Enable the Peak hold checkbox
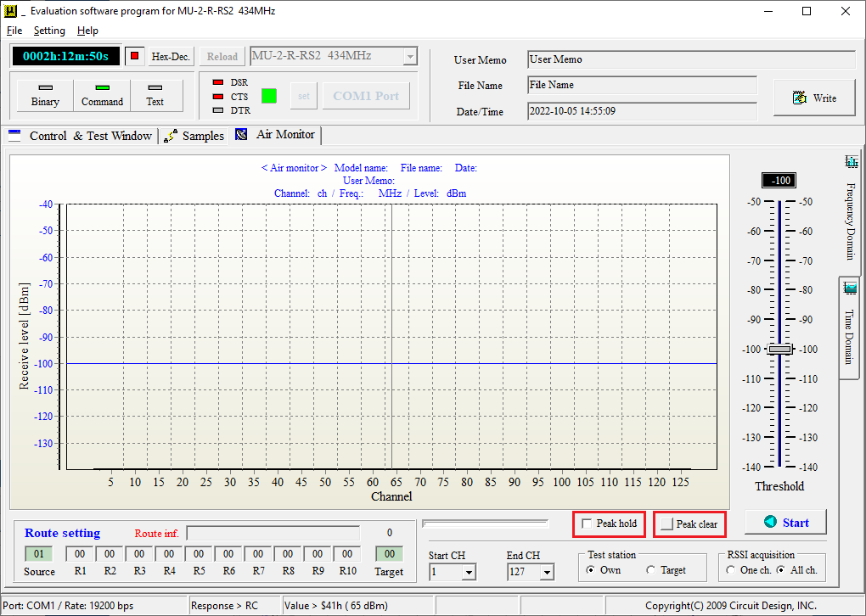 click(587, 524)
